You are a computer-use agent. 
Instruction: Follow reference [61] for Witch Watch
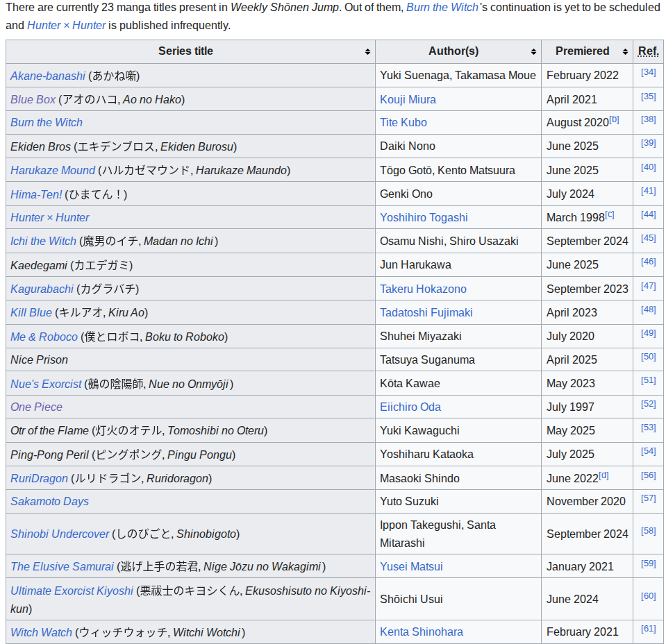[648, 629]
